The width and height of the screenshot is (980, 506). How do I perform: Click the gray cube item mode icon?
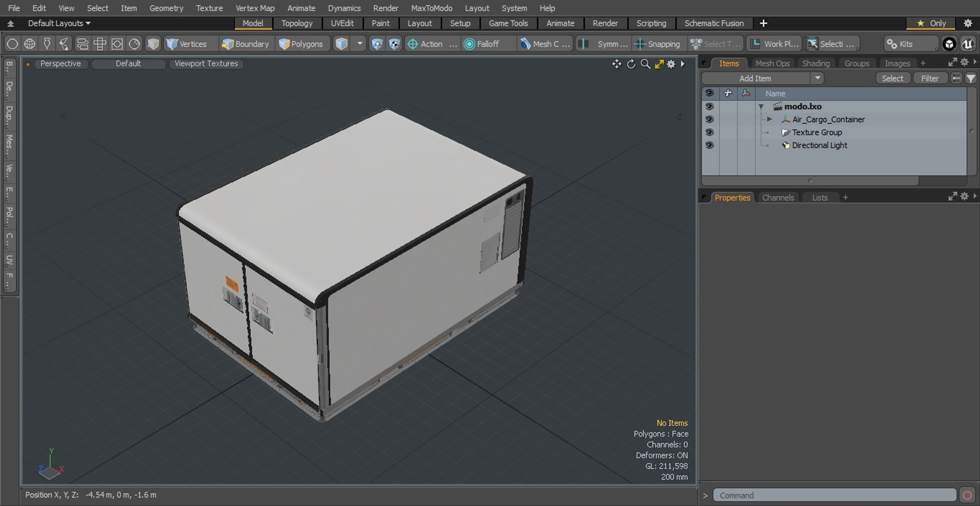[153, 44]
